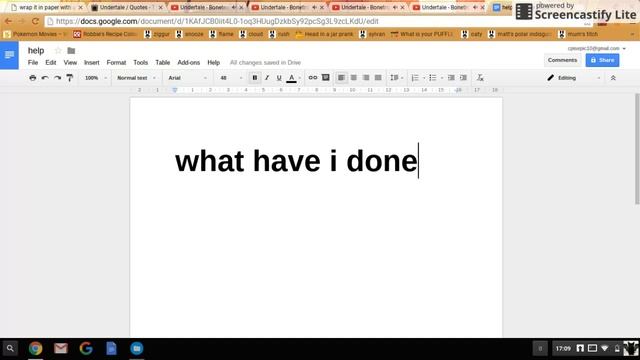This screenshot has height=360, width=640.
Task: Set left text alignment
Action: click(x=341, y=78)
